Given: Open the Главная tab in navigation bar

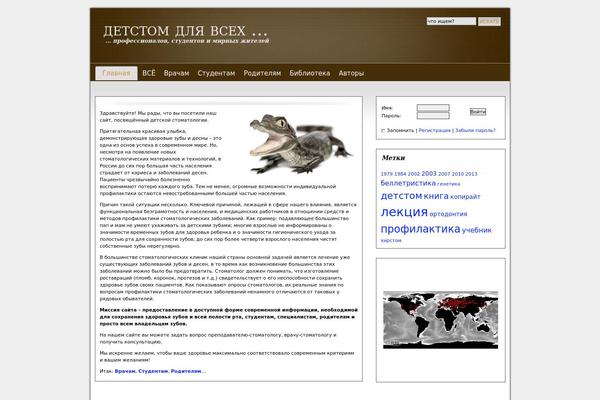Looking at the screenshot, I should [x=116, y=73].
